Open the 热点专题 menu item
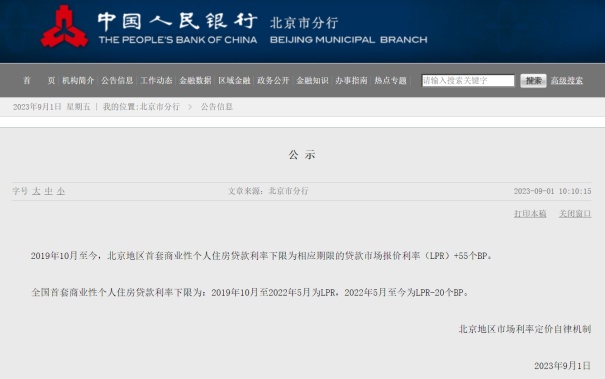 click(x=390, y=80)
